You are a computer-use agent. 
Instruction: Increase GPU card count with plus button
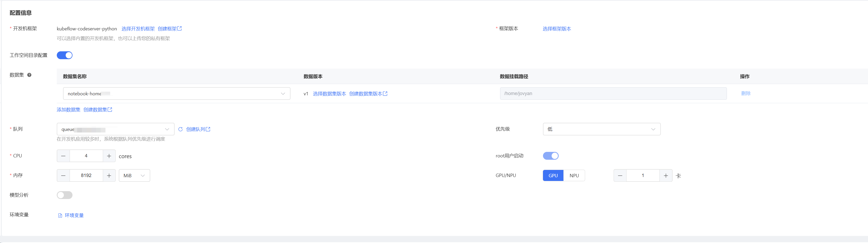tap(665, 175)
